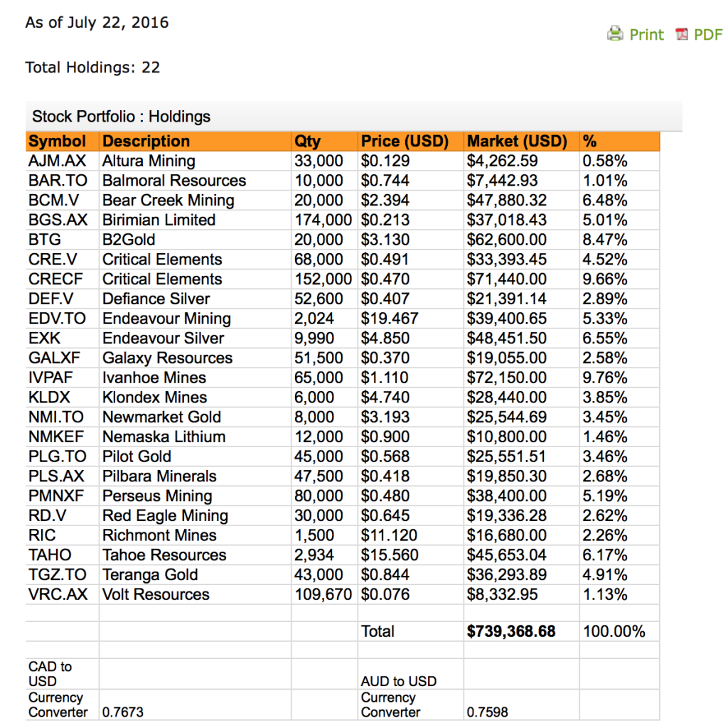This screenshot has width=728, height=728.
Task: Open the Print link
Action: [646, 34]
